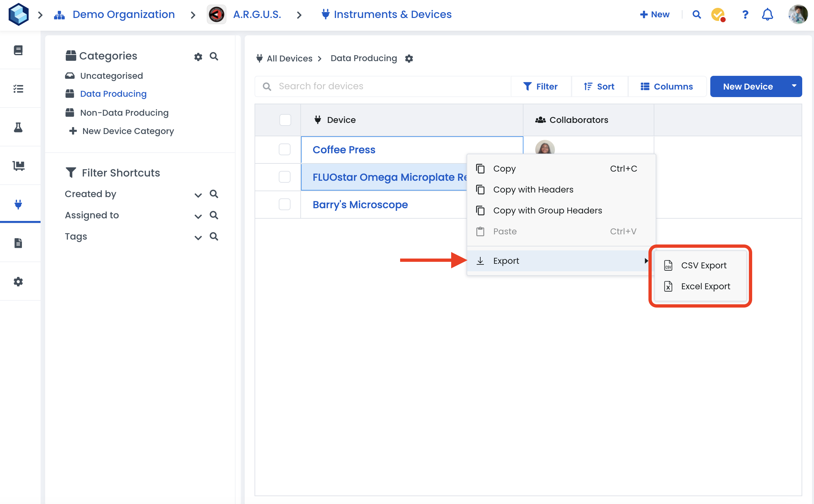814x504 pixels.
Task: Open the Non-Data Producing category
Action: coord(124,113)
